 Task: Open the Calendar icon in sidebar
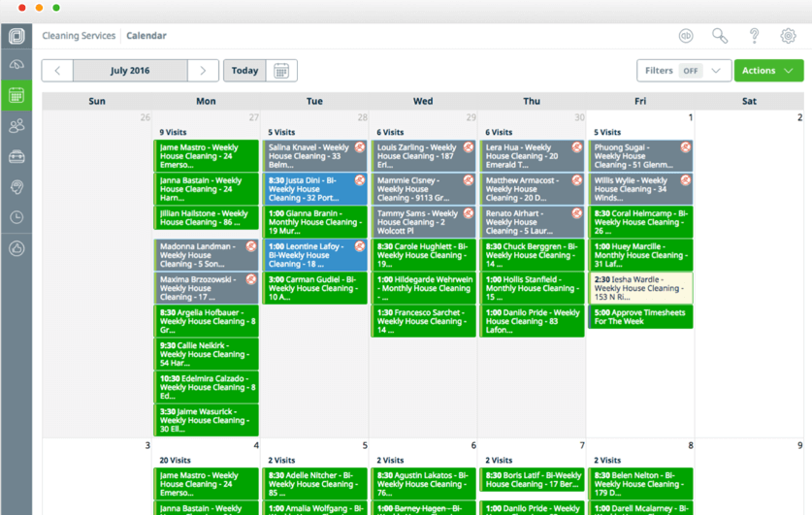point(16,95)
